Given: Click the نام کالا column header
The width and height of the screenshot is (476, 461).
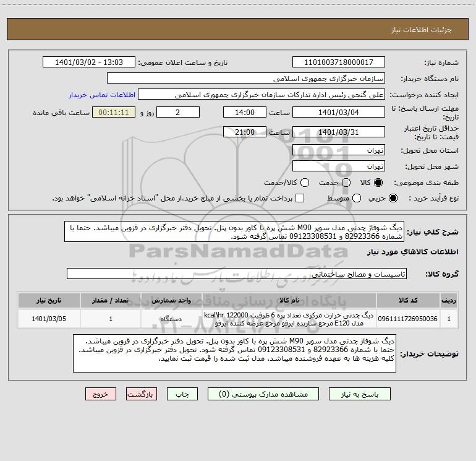Looking at the screenshot, I should pyautogui.click(x=289, y=300).
